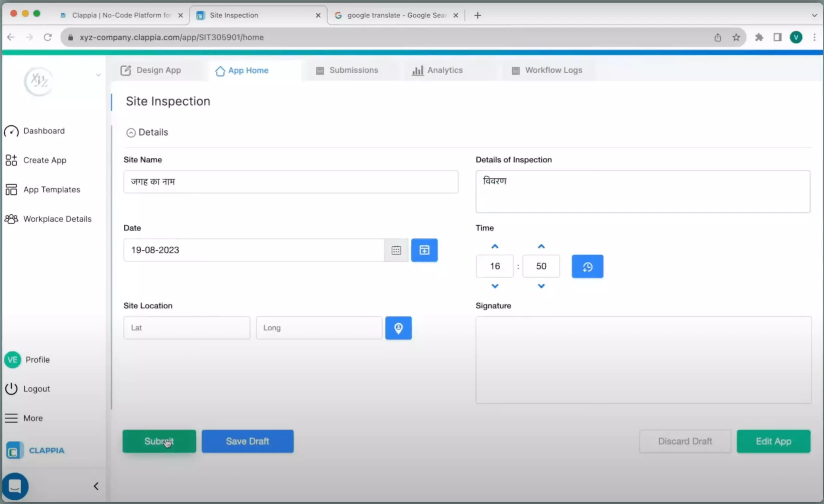View Workplace Details
The image size is (824, 504).
coord(57,219)
